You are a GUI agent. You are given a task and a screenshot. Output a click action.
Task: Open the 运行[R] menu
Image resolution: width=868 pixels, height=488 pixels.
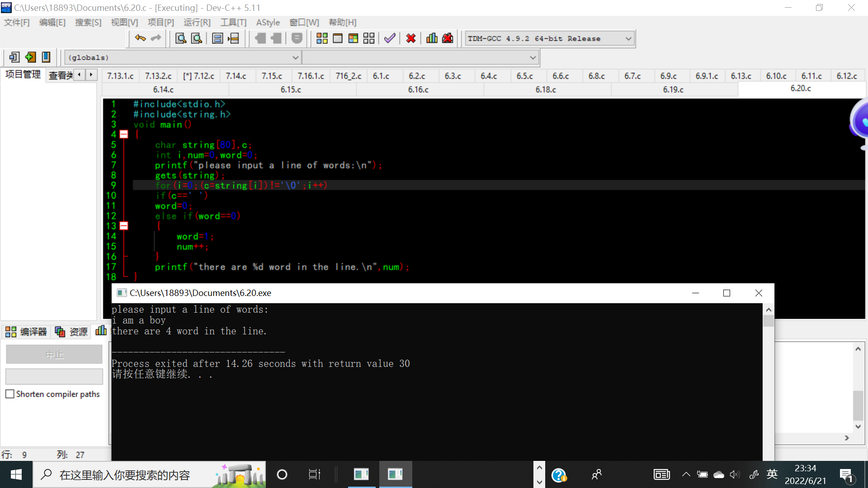click(x=197, y=23)
